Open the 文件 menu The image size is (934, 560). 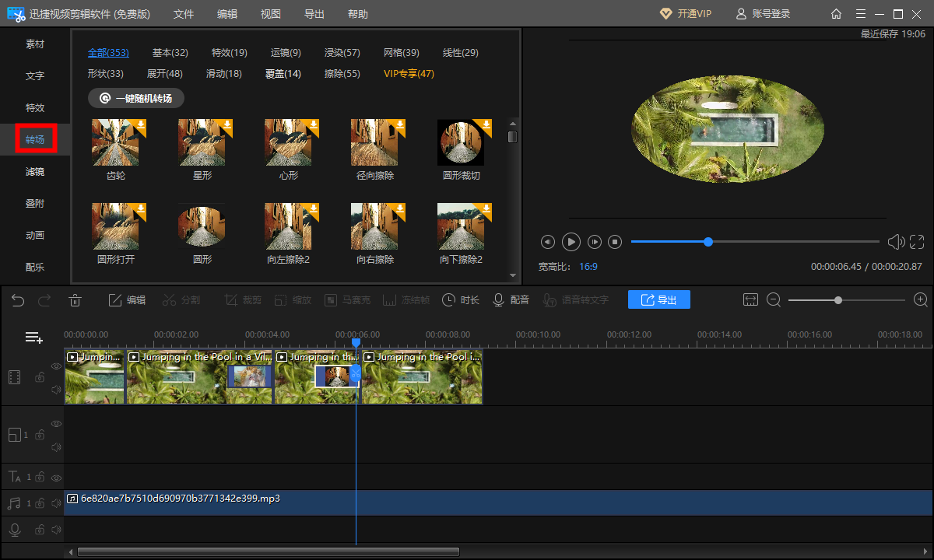pyautogui.click(x=184, y=14)
